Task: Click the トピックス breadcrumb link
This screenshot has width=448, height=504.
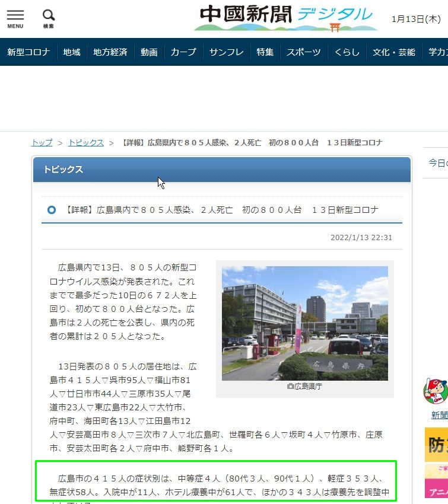Action: click(x=86, y=143)
